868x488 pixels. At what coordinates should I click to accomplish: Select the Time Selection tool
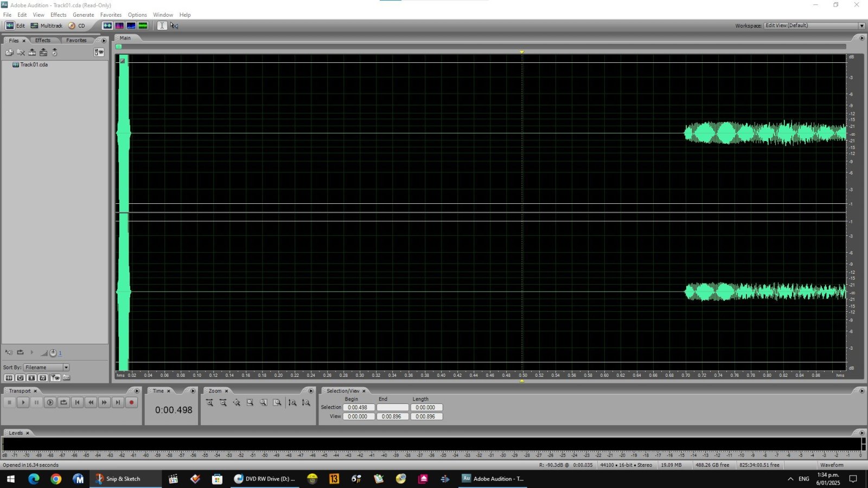click(x=162, y=25)
